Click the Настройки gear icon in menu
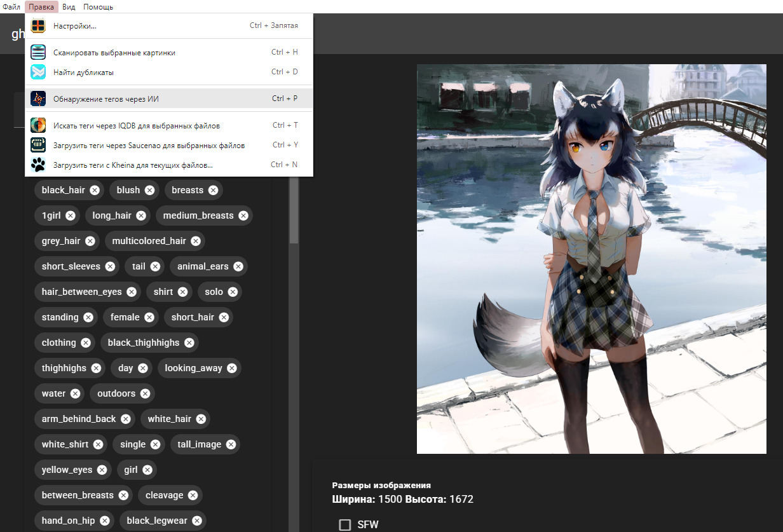783x532 pixels. pyautogui.click(x=38, y=26)
